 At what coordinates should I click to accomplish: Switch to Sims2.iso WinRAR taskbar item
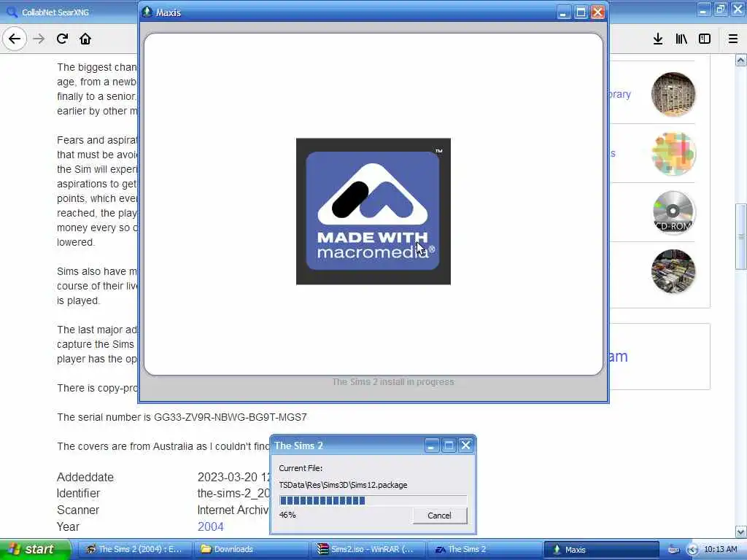(x=368, y=549)
